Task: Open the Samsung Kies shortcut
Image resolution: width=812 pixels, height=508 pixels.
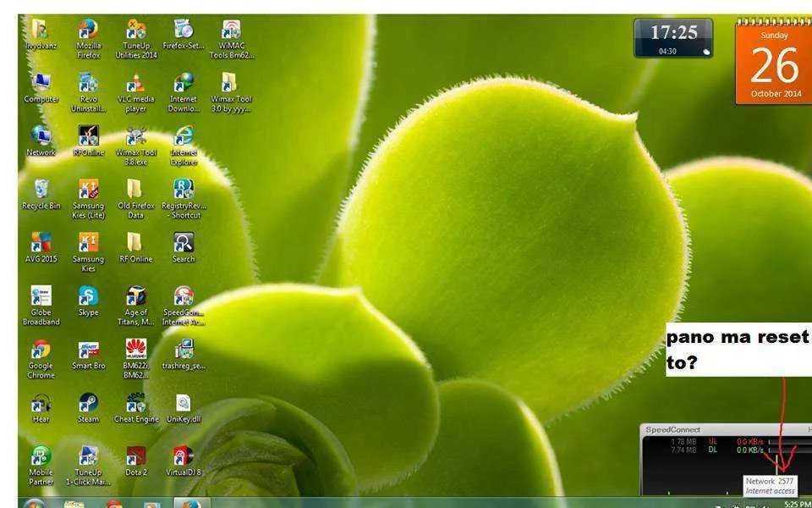Action: tap(89, 252)
